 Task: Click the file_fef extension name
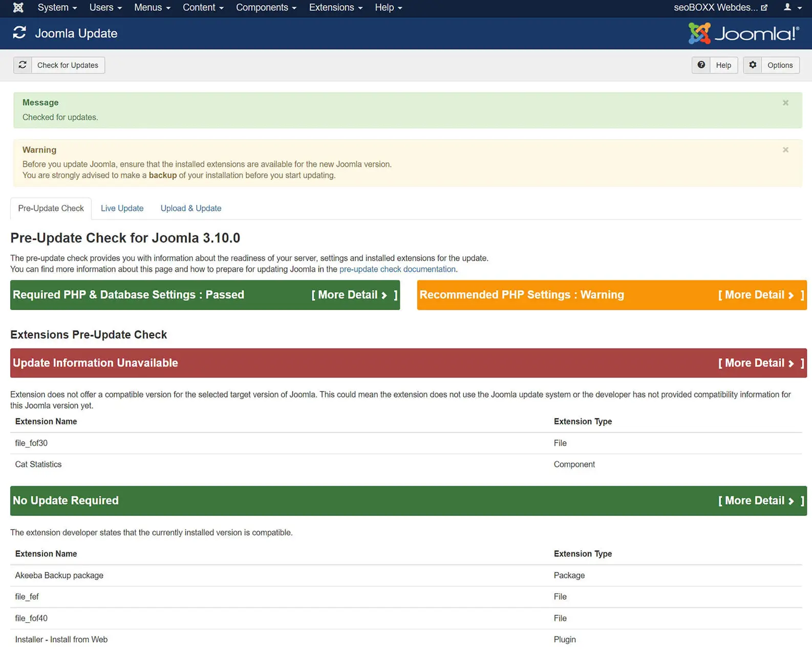[x=27, y=597]
